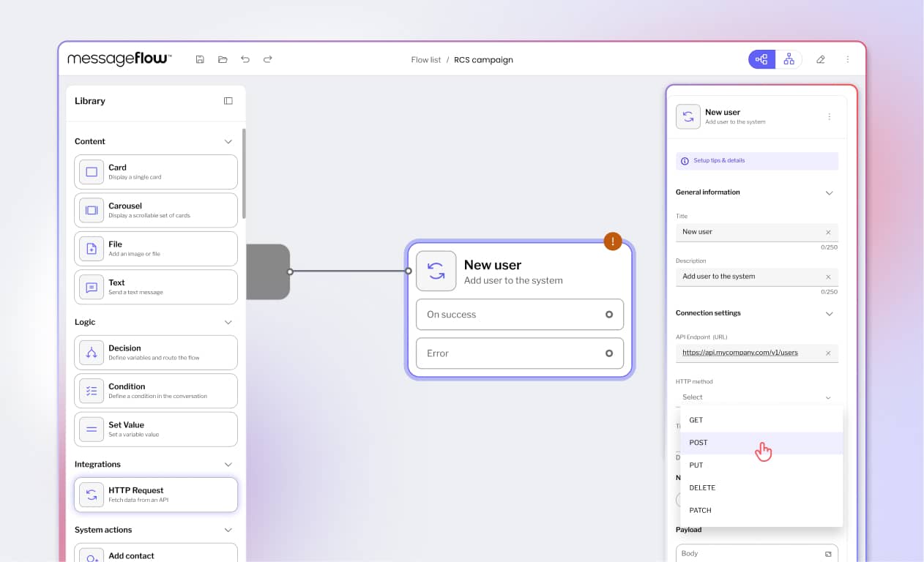Click the sync icon in the properties panel
Viewport: 924px width, 562px height.
[x=688, y=116]
